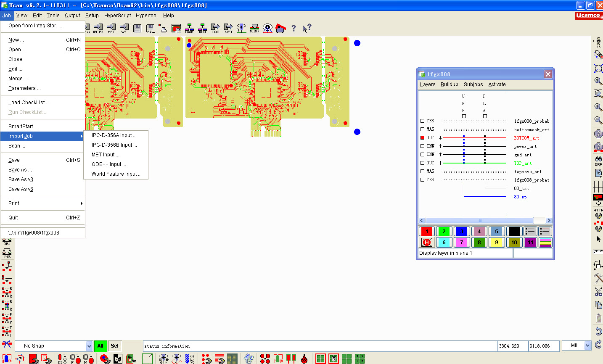Click the Sel selection button
Screen dimensions: 603x364
114,346
